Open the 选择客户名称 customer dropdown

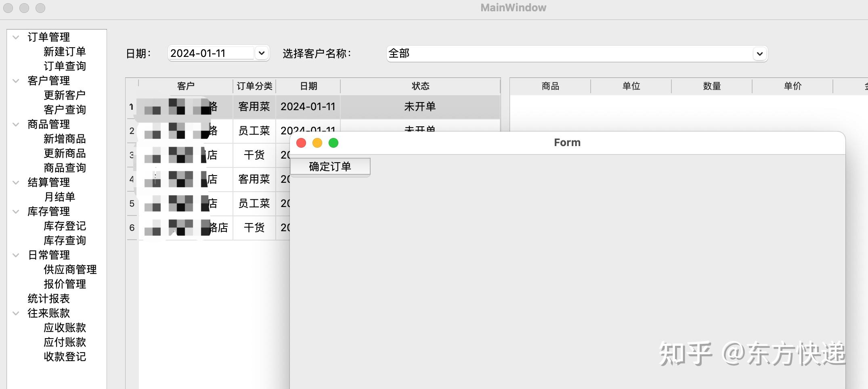point(759,53)
